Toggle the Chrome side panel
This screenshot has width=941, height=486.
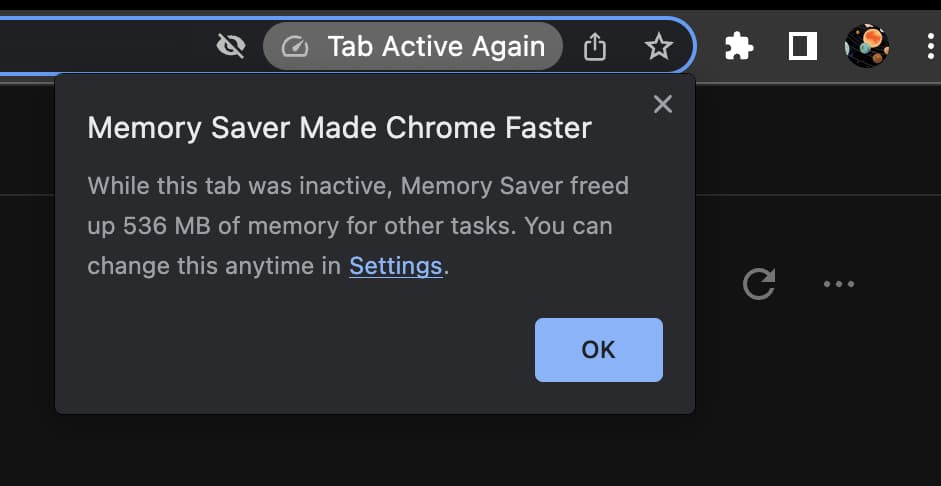[x=803, y=47]
